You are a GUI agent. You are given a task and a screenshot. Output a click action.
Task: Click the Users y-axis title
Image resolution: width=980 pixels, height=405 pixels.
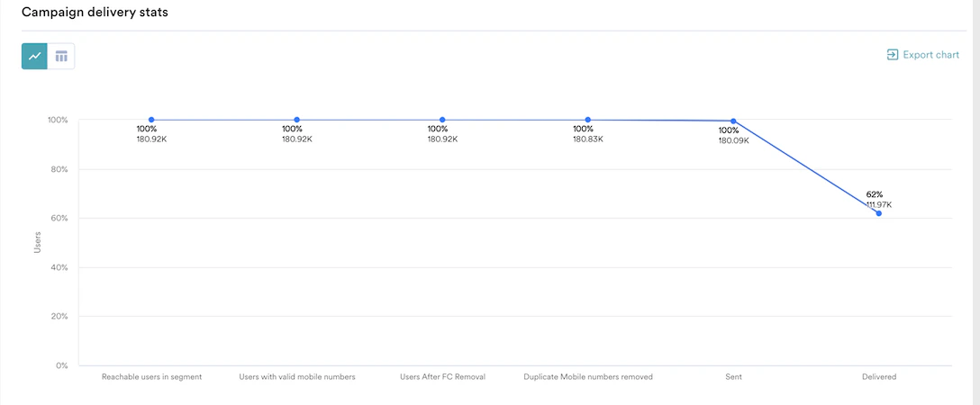pos(38,242)
